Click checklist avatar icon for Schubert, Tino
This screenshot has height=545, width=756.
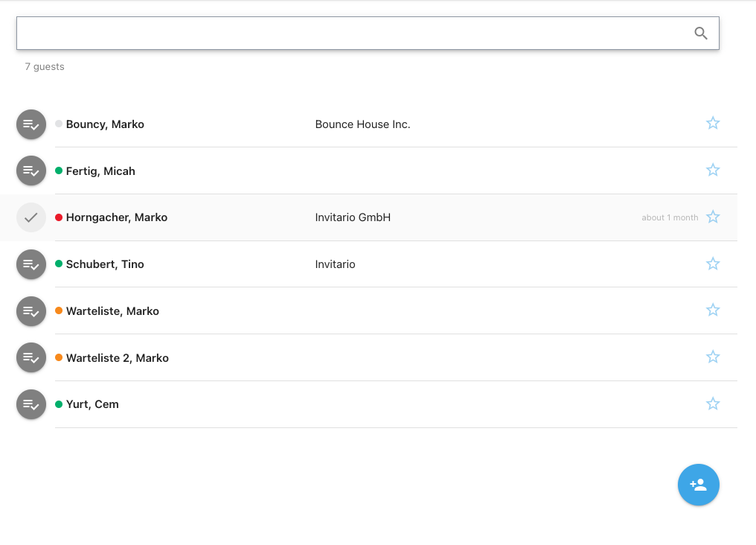(31, 264)
